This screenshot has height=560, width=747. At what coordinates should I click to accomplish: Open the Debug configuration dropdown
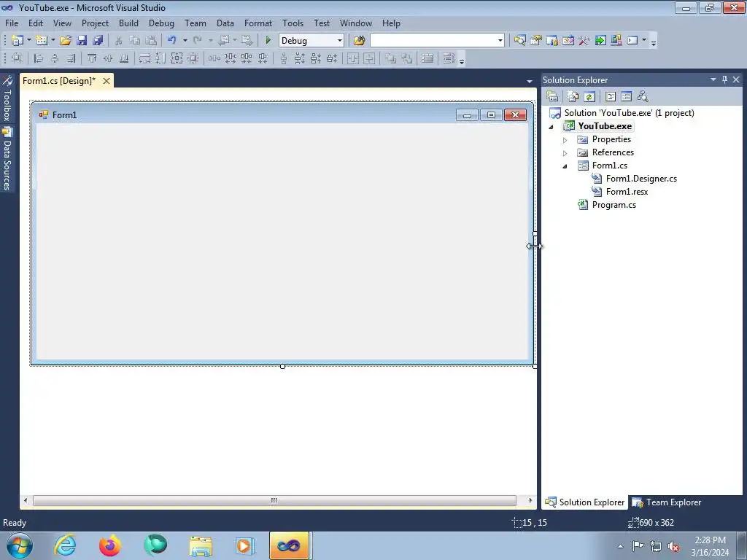(x=340, y=41)
